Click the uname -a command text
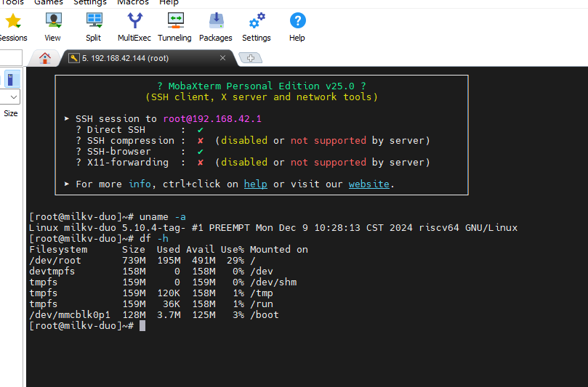 tap(162, 217)
